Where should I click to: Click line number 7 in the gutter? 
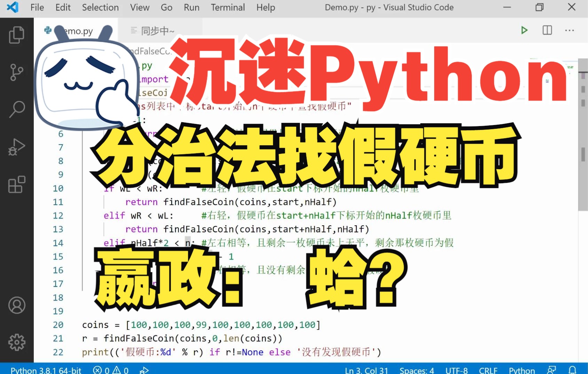click(x=61, y=148)
